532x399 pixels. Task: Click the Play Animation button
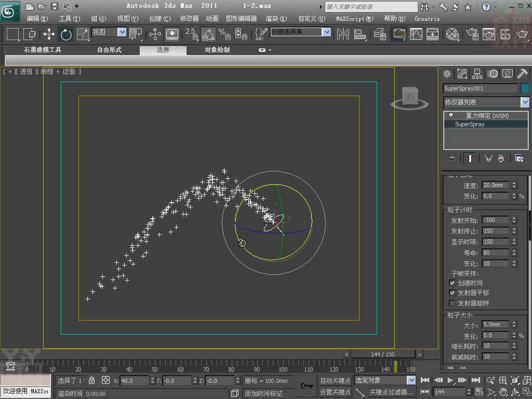tap(450, 380)
